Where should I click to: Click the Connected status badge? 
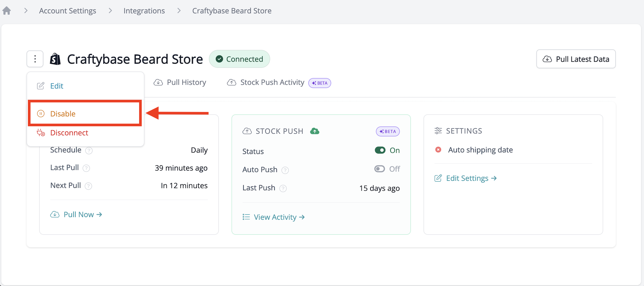[239, 59]
